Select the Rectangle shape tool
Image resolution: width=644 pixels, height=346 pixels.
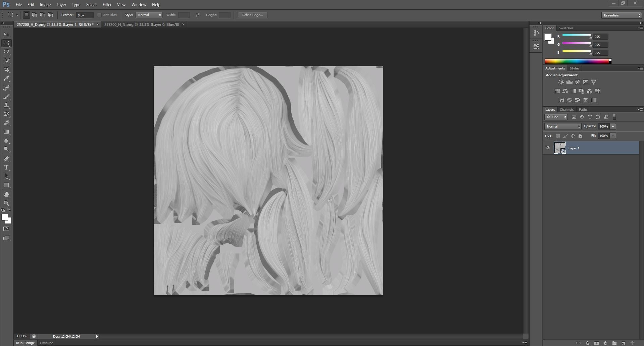point(6,185)
